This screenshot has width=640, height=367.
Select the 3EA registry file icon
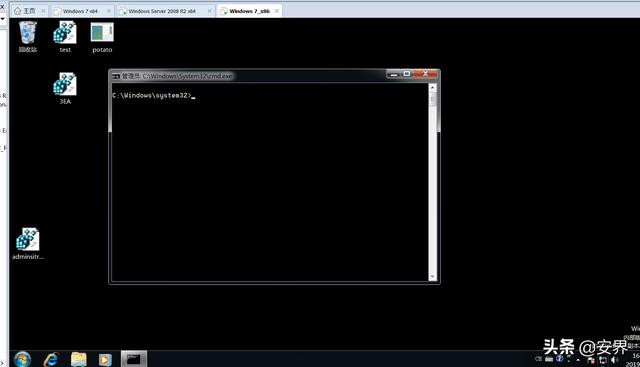coord(65,88)
